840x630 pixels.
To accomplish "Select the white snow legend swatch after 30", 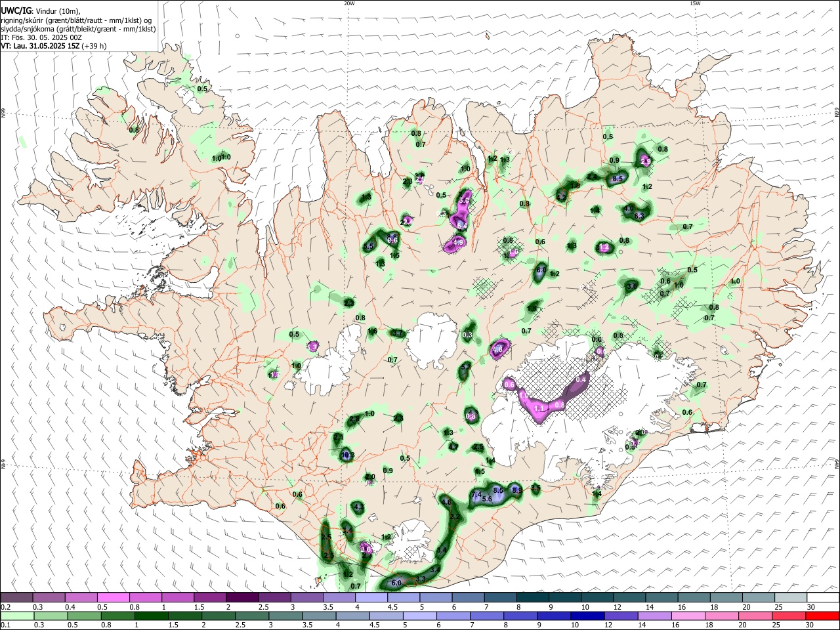I will [823, 598].
